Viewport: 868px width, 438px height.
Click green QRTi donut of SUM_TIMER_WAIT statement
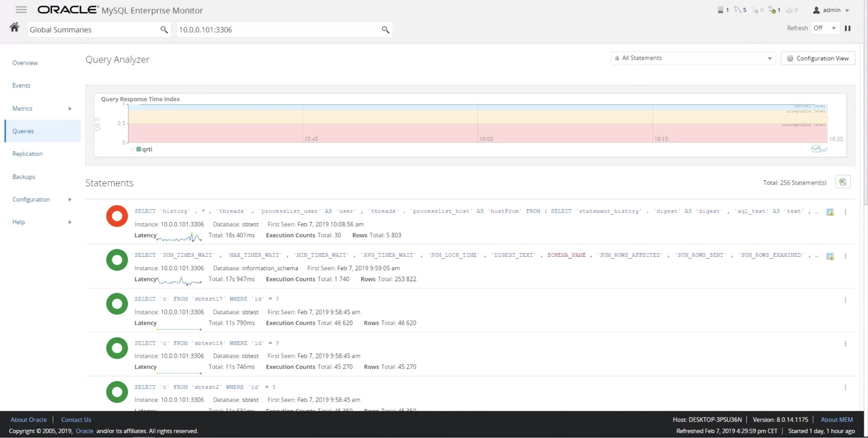117,260
